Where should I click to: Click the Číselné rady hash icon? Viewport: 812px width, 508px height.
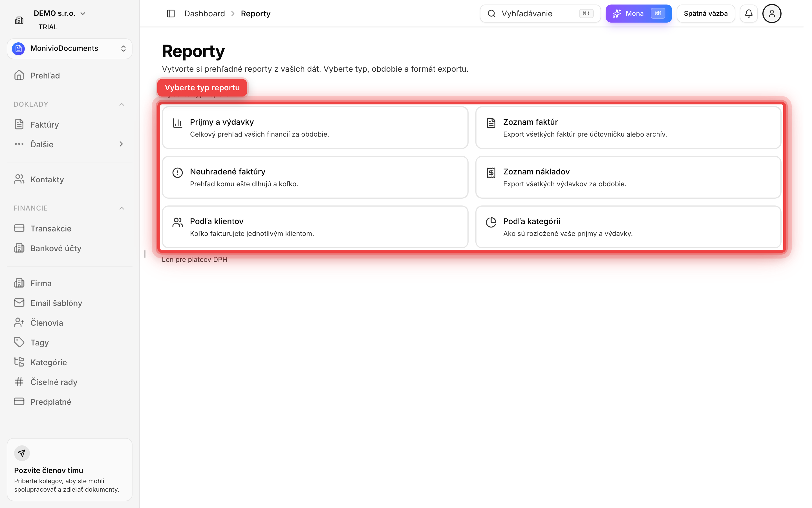pyautogui.click(x=19, y=382)
